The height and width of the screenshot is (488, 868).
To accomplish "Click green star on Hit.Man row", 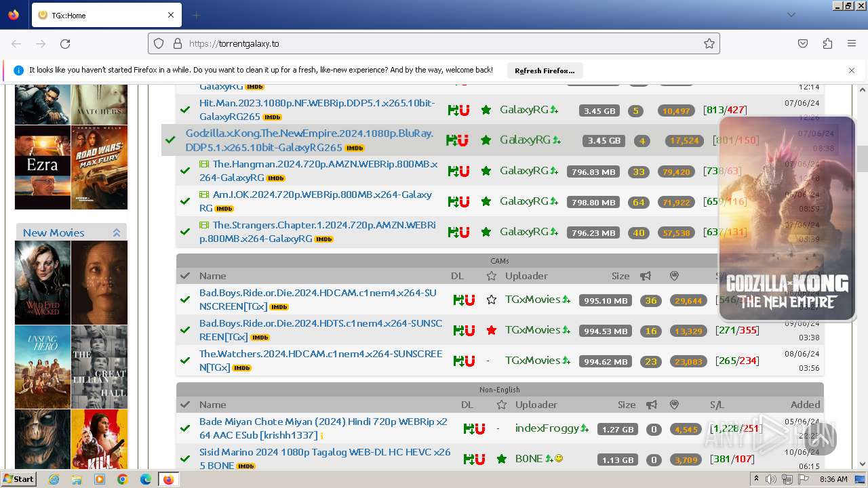I will point(486,110).
